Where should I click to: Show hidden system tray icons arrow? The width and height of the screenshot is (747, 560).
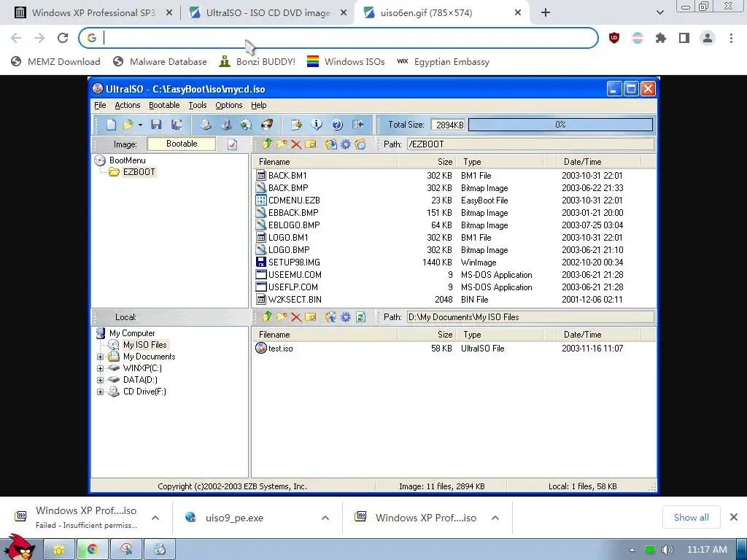pos(632,550)
